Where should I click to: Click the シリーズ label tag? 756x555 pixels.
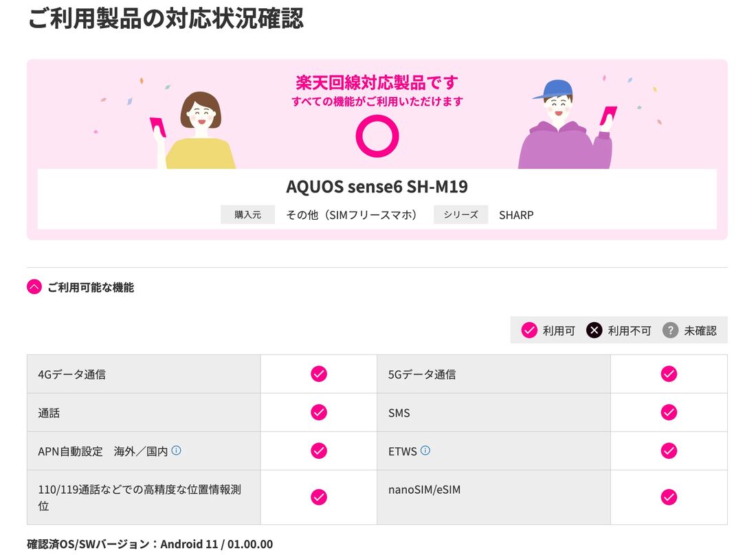[461, 215]
